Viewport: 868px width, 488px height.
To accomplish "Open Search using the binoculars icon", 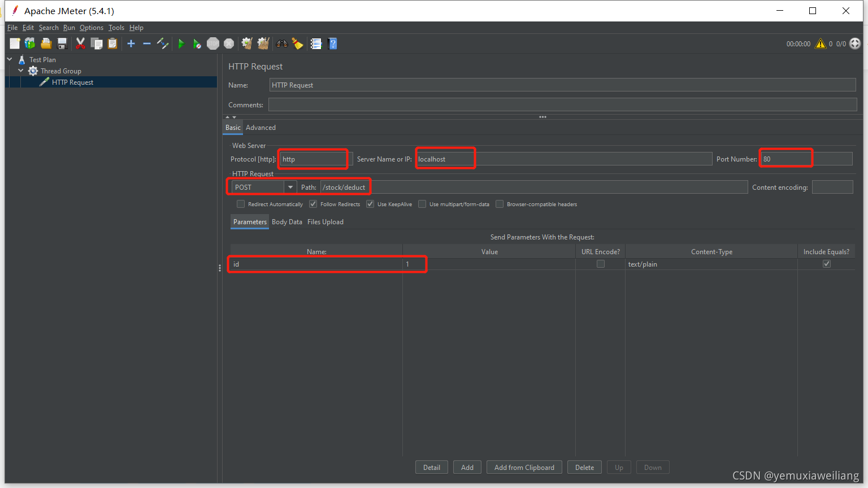I will [x=281, y=43].
